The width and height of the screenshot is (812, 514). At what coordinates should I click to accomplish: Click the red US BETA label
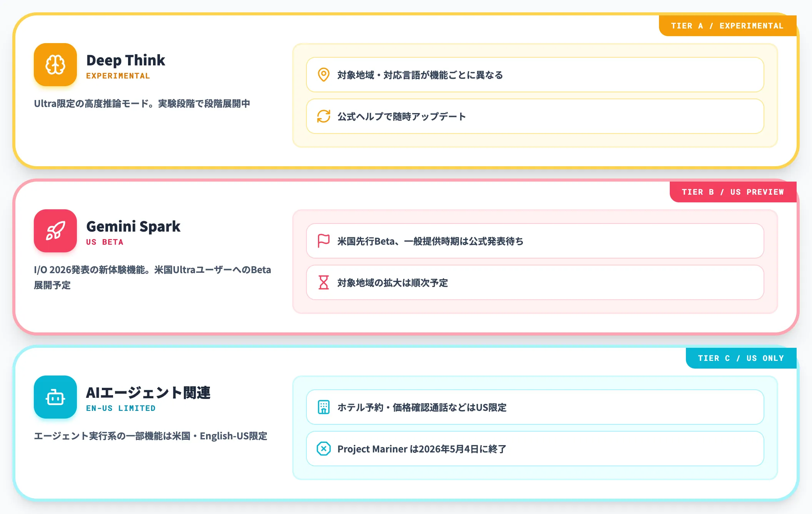click(x=105, y=242)
